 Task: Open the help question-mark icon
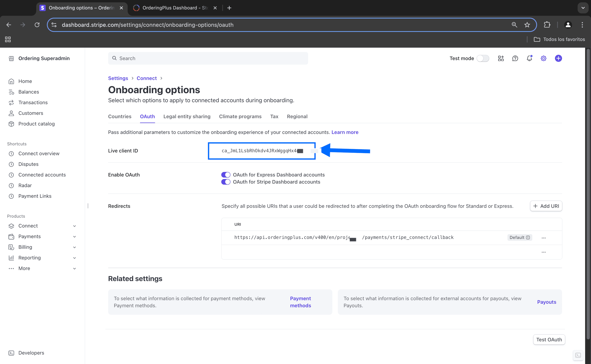coord(515,58)
